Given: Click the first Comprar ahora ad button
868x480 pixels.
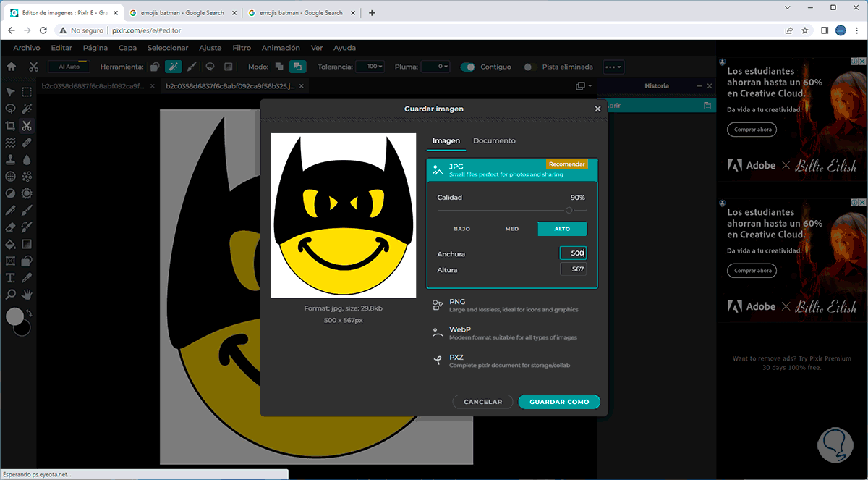Looking at the screenshot, I should tap(752, 130).
